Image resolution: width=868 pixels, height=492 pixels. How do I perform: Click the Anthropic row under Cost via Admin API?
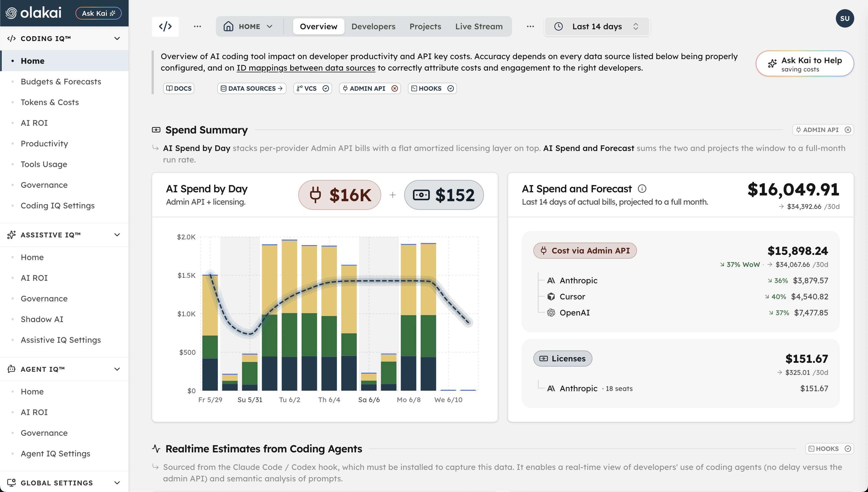[687, 280]
